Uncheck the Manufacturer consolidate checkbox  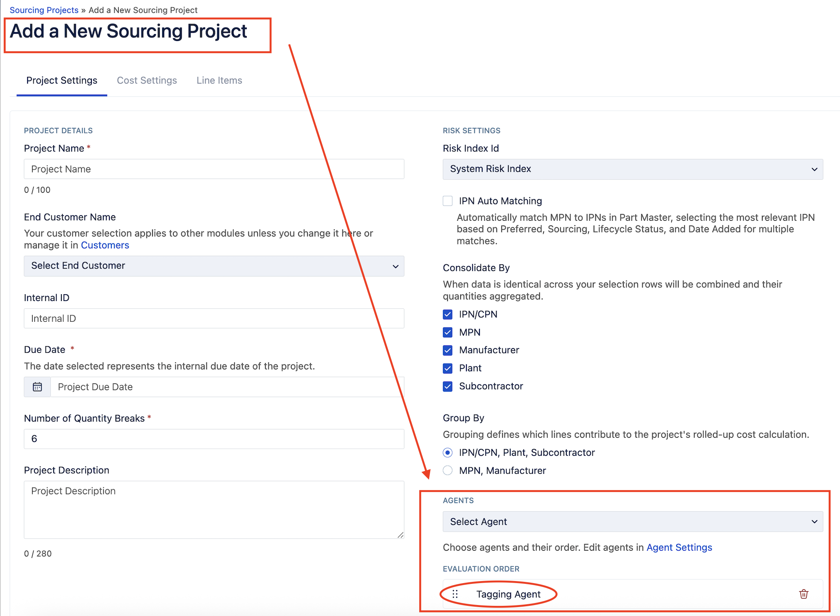(x=448, y=350)
